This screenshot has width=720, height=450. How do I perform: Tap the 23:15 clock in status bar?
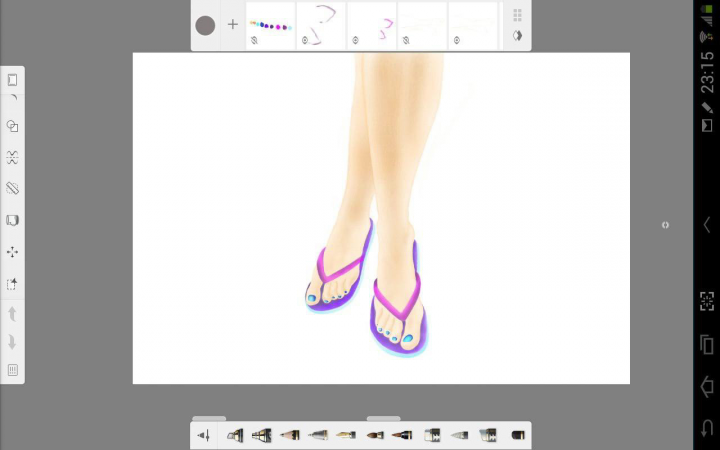(x=707, y=72)
